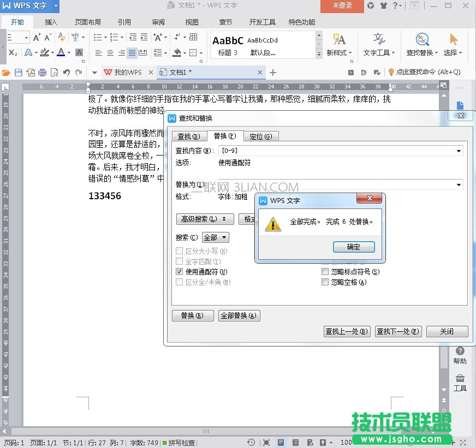Image resolution: width=476 pixels, height=448 pixels.
Task: Click OK in the WPS message box
Action: coord(354,247)
